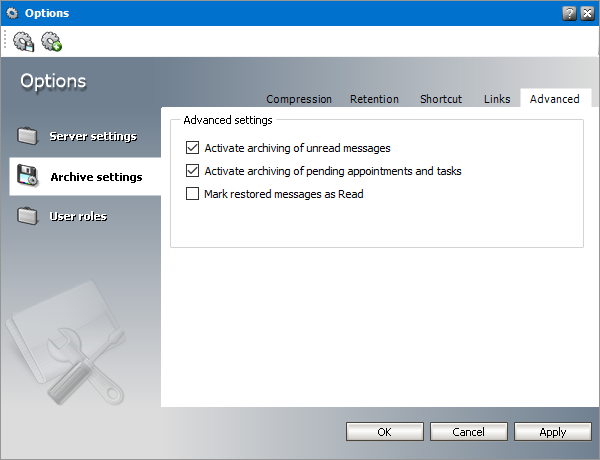Select Archive settings section label
Screen dimensions: 600x460
coord(96,177)
